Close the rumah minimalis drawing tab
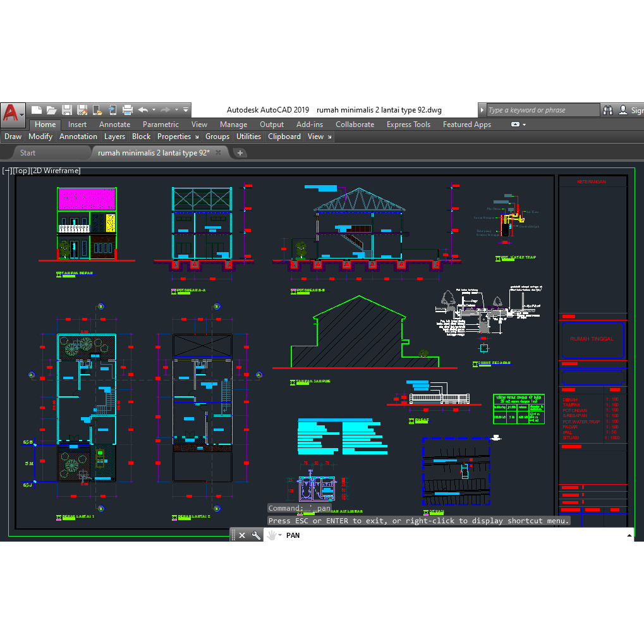Image resolution: width=644 pixels, height=644 pixels. coord(219,152)
